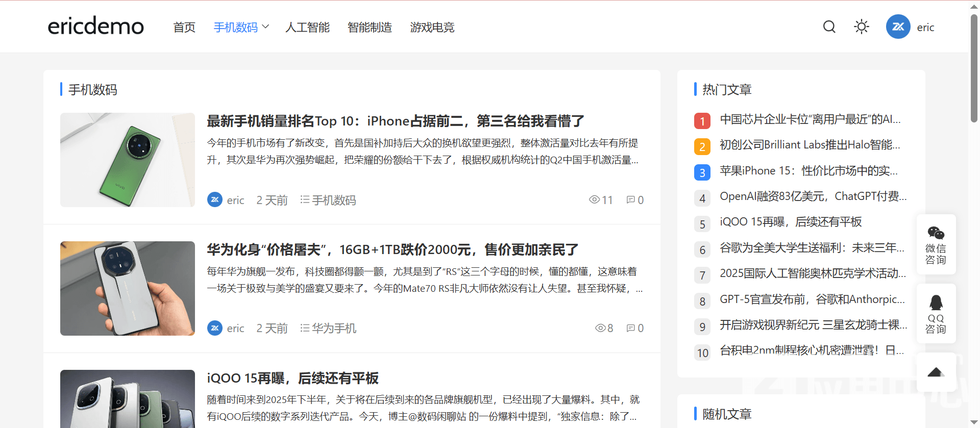Open the 手机数码 nav item
The image size is (980, 428).
point(235,27)
